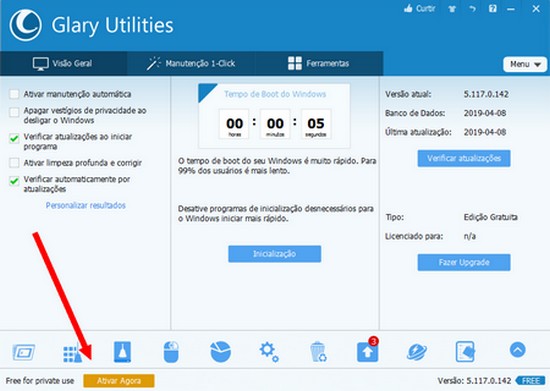Viewport: 550px width, 391px height.
Task: Open Software Update icon with badge 3
Action: pos(368,350)
